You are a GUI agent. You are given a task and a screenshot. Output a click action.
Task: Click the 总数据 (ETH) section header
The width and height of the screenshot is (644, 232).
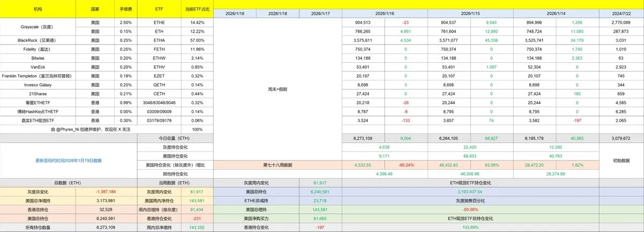[x=37, y=183]
